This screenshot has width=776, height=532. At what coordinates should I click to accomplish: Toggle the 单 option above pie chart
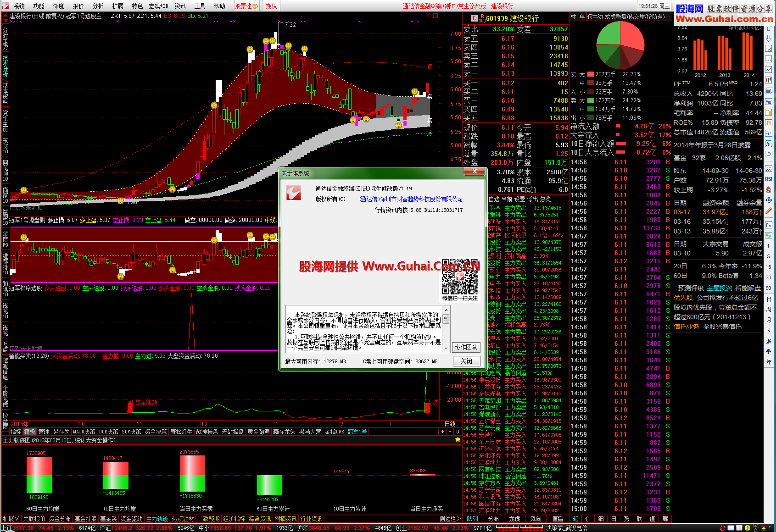[x=582, y=17]
